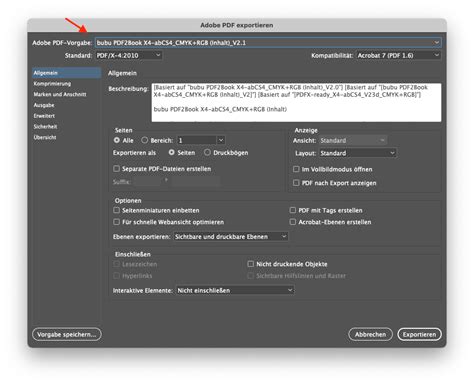Check PDF nach Export anzeigen
This screenshot has height=384, width=474.
(296, 183)
